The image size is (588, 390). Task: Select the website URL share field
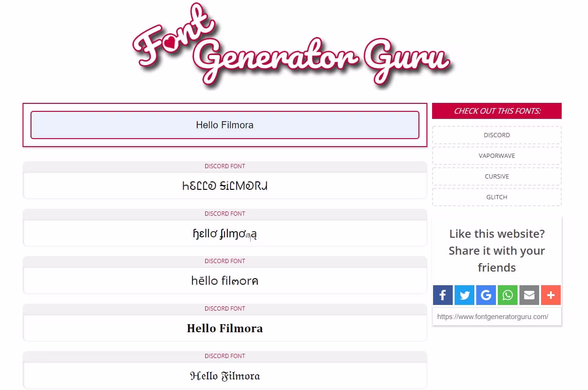coord(496,317)
